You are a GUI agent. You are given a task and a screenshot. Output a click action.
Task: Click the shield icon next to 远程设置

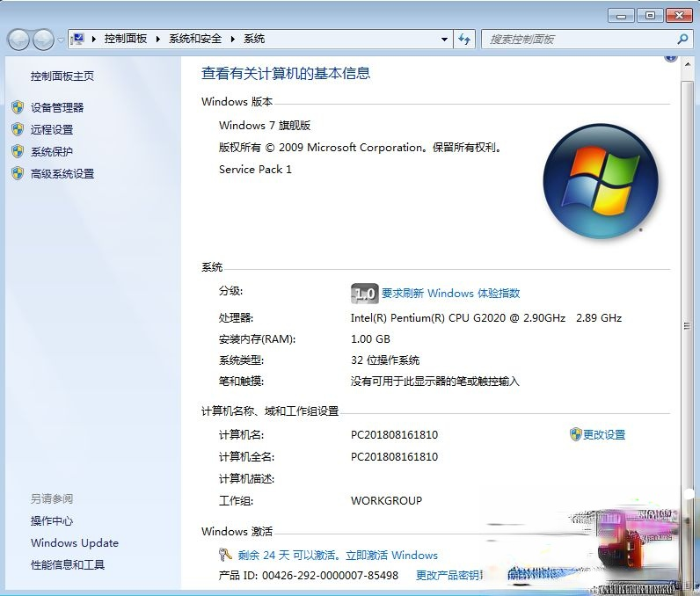tap(18, 129)
